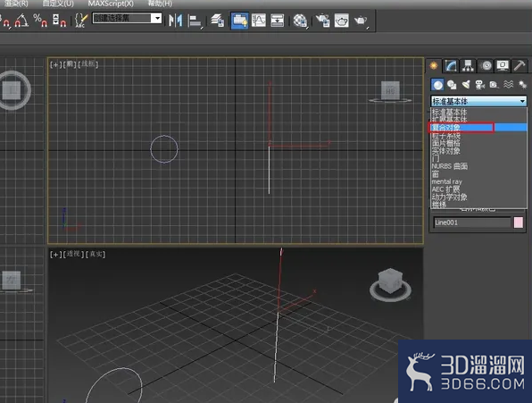Select the Space Warps category icon
Screen dimensions: 532x403
click(509, 85)
